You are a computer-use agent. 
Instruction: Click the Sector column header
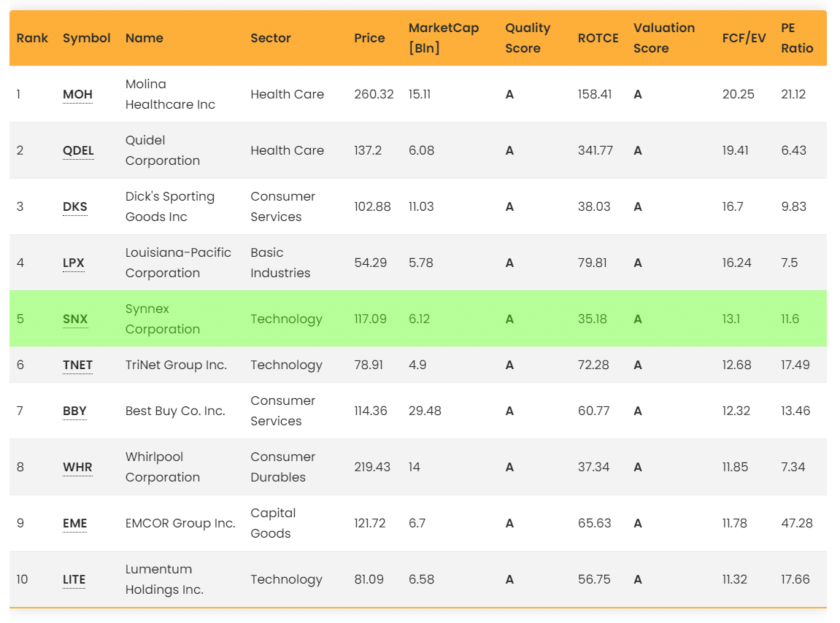click(x=271, y=38)
